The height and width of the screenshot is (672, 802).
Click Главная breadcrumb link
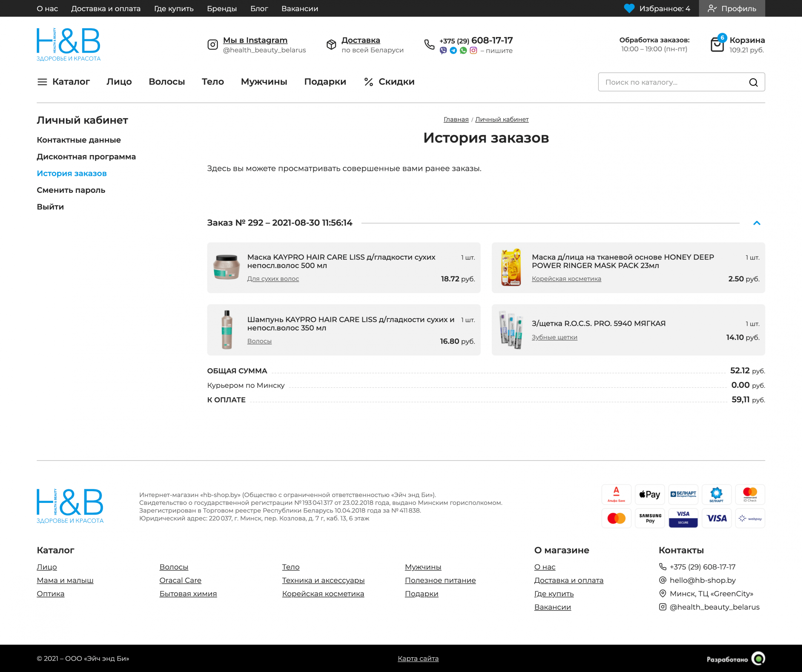coord(456,119)
